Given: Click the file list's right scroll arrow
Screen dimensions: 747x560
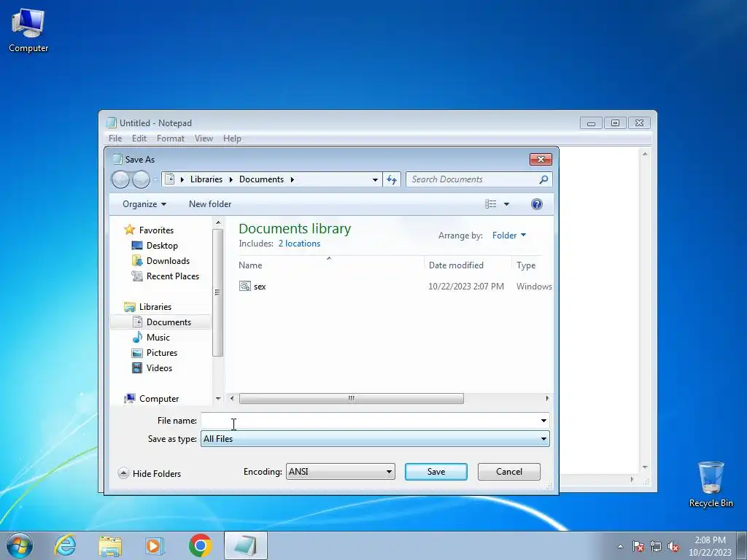Looking at the screenshot, I should tap(547, 399).
